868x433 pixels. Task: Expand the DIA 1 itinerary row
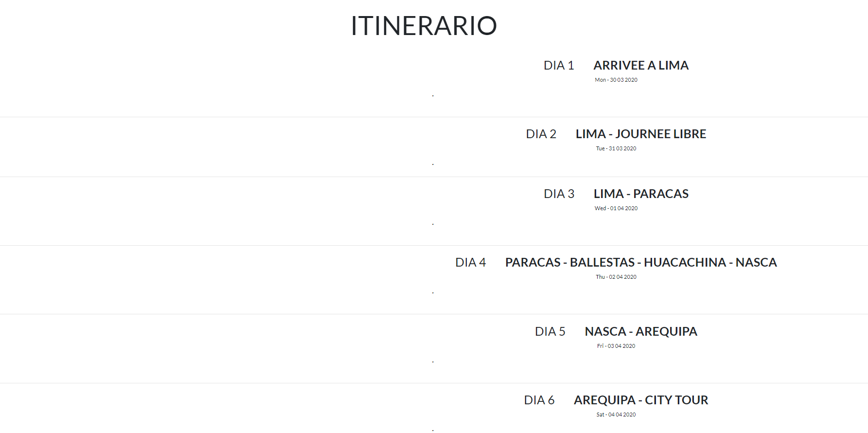pyautogui.click(x=559, y=66)
